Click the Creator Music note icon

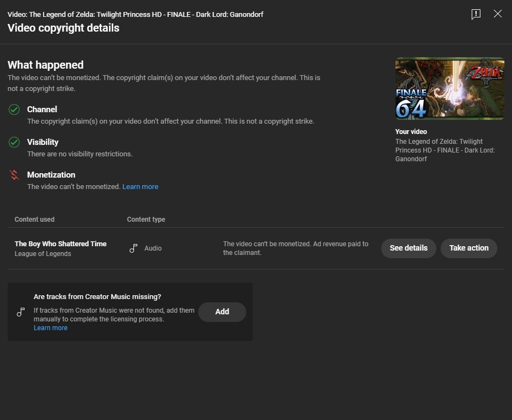pos(21,312)
